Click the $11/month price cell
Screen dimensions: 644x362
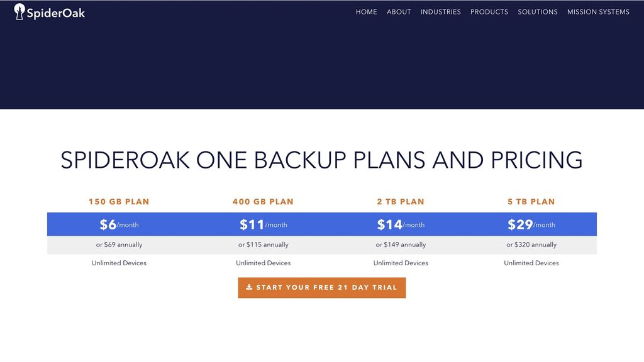click(x=263, y=224)
